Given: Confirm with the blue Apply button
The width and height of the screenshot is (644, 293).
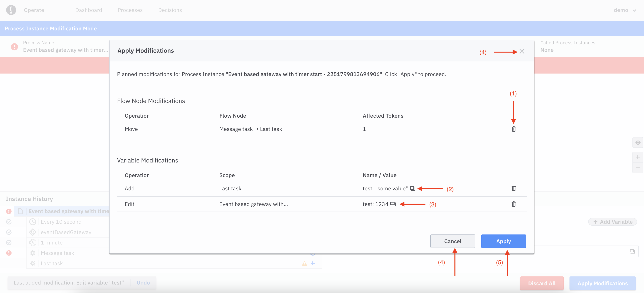Looking at the screenshot, I should pyautogui.click(x=503, y=241).
